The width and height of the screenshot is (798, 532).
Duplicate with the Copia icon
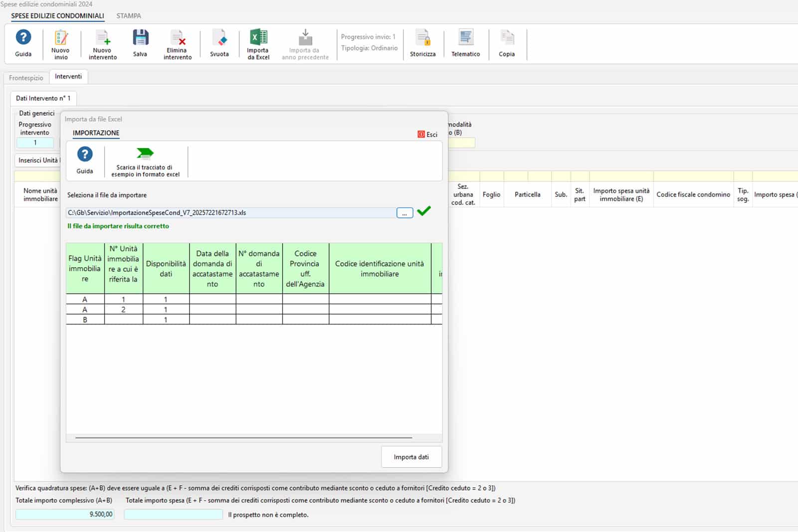pos(507,44)
